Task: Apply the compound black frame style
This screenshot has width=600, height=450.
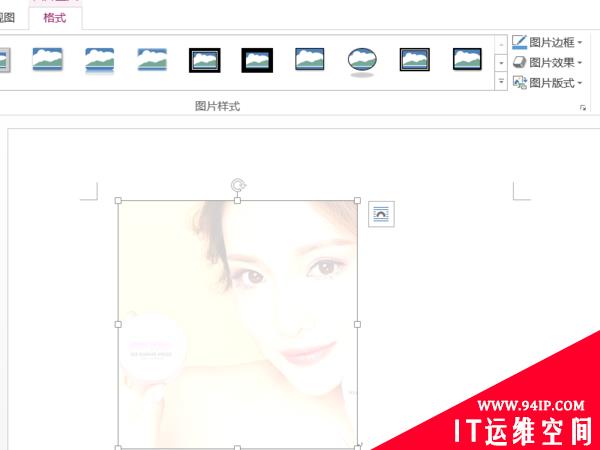Action: (x=415, y=59)
